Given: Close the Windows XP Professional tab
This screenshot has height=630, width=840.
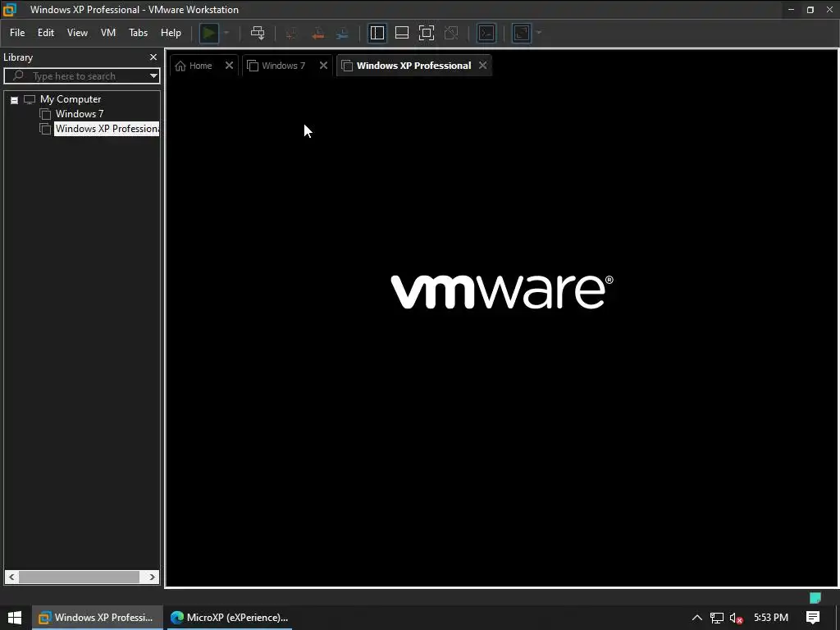Looking at the screenshot, I should click(x=482, y=66).
